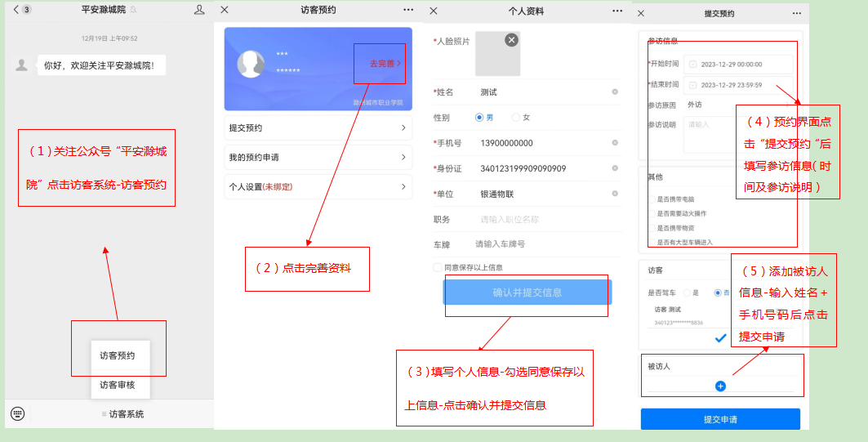Remove the uploaded face photo
The width and height of the screenshot is (868, 442).
point(511,39)
